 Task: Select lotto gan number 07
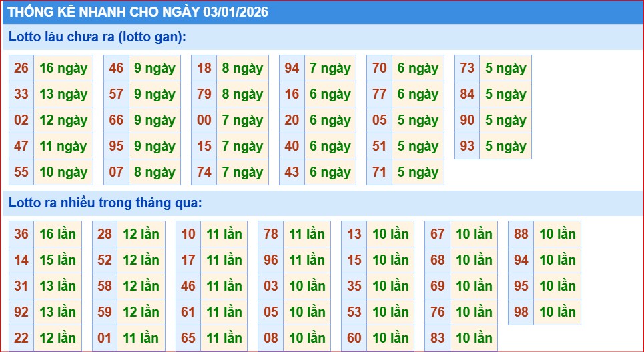click(x=116, y=172)
